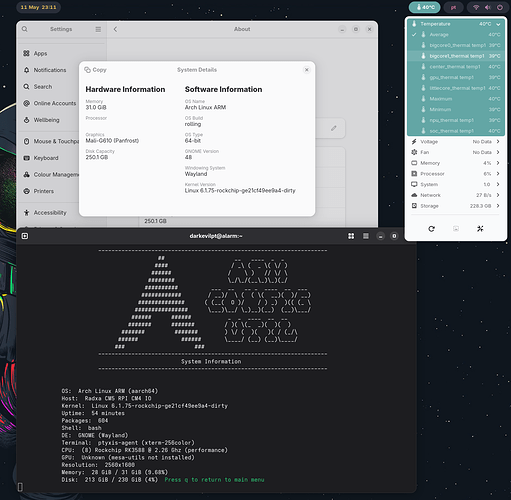Expand the Network sensor submenu
511x500 pixels.
click(456, 195)
